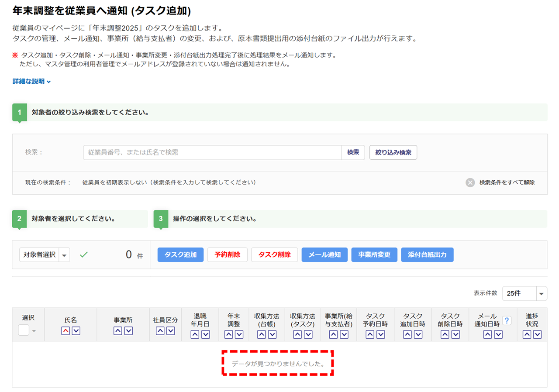This screenshot has height=392, width=559.
Task: Sort タスク追加日時 column descending arrow
Action: tap(418, 335)
